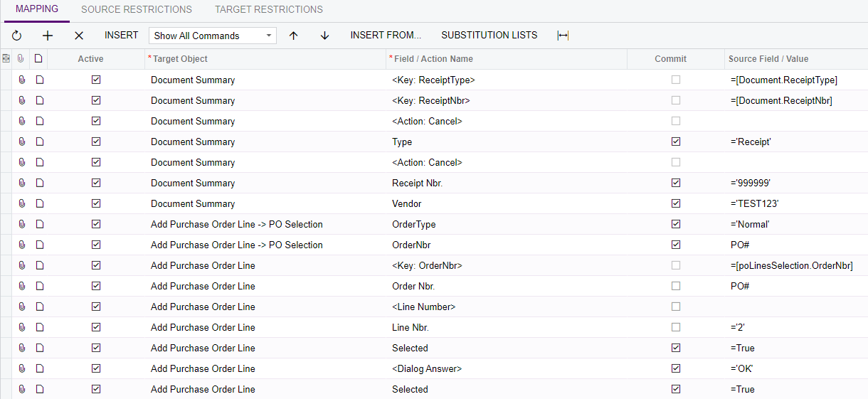Select the =[poLinesSelection.OrderNbr] cell
Image resolution: width=868 pixels, height=399 pixels.
click(x=795, y=265)
